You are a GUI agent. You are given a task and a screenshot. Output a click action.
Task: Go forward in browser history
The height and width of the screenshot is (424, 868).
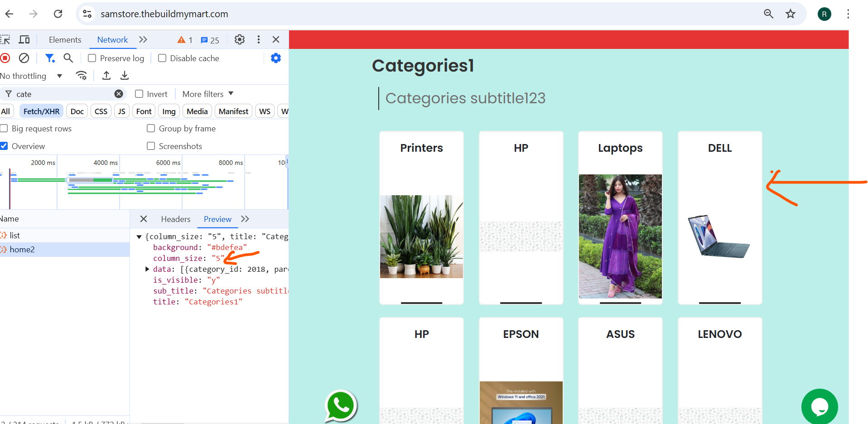[34, 14]
